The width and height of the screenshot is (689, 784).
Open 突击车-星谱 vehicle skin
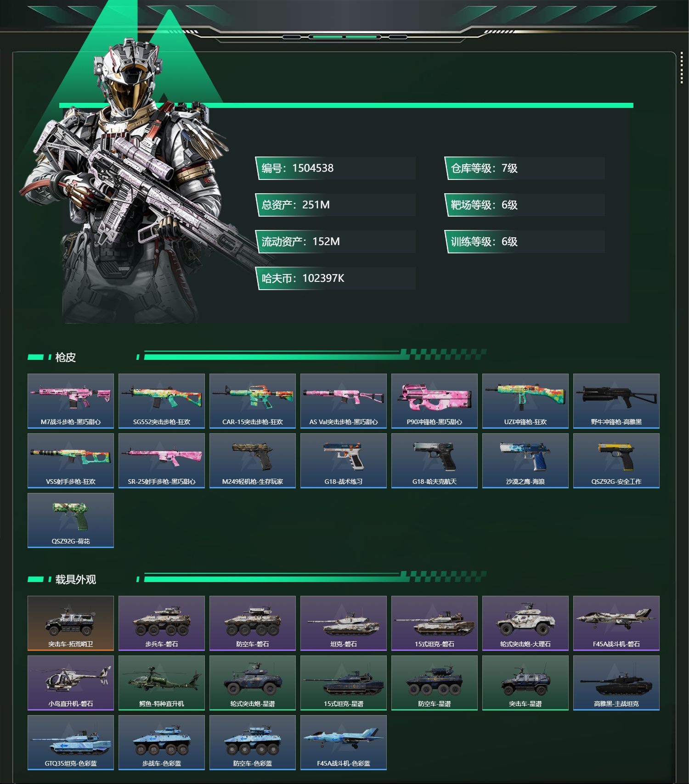coord(525,683)
